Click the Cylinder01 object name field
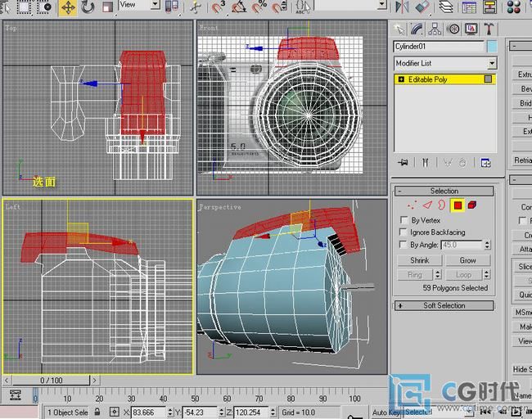This screenshot has width=532, height=419. [x=439, y=47]
